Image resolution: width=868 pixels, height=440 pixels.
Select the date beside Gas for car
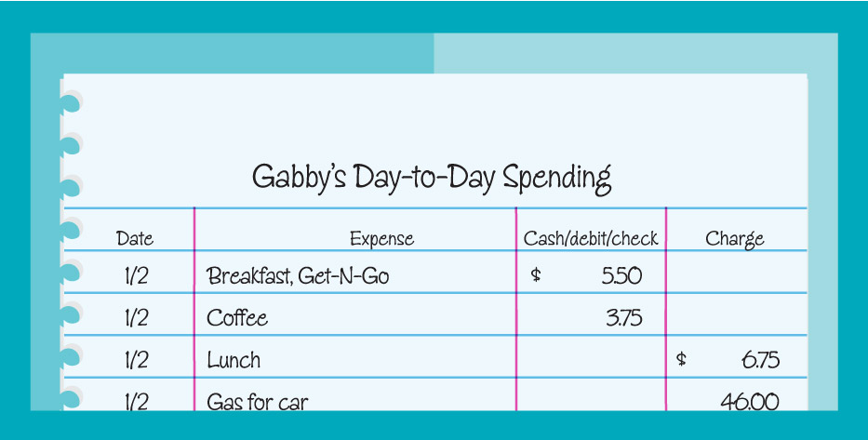click(136, 402)
